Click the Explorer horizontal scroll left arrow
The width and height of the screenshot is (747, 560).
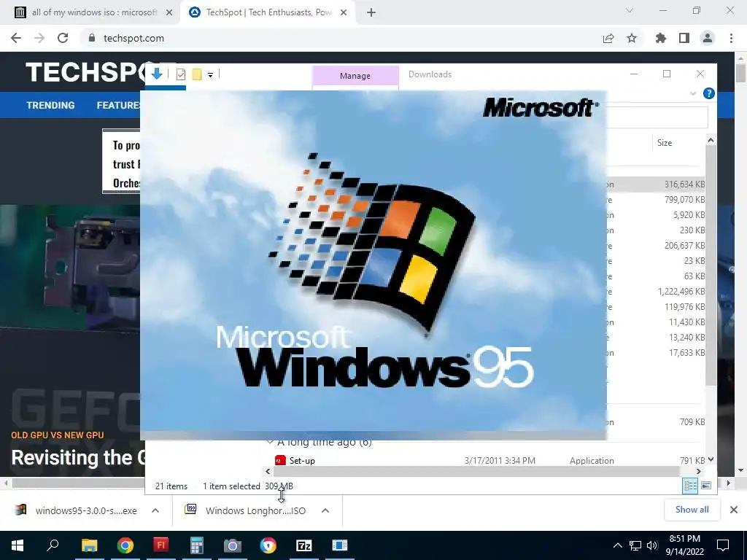point(268,472)
